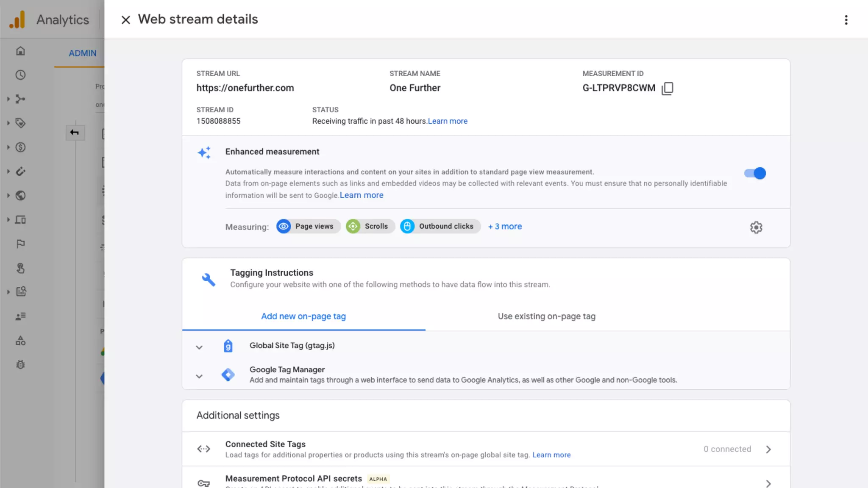This screenshot has height=488, width=868.
Task: Select the Add new on-page tag tab
Action: point(303,316)
